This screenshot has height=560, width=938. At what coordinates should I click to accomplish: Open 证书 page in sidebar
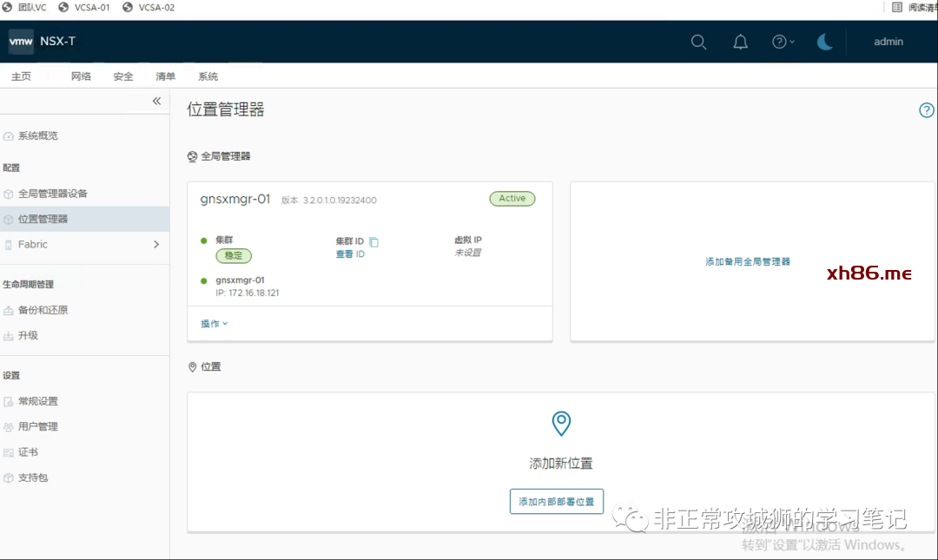coord(28,452)
